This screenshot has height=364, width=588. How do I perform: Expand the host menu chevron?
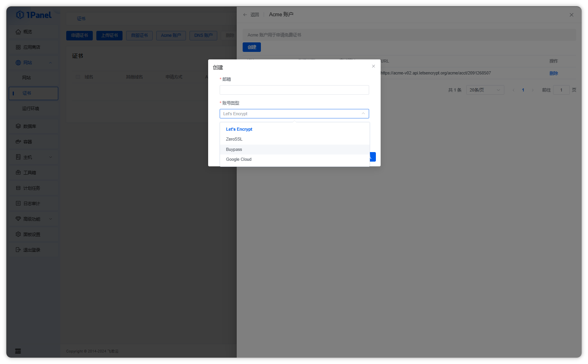[x=50, y=157]
